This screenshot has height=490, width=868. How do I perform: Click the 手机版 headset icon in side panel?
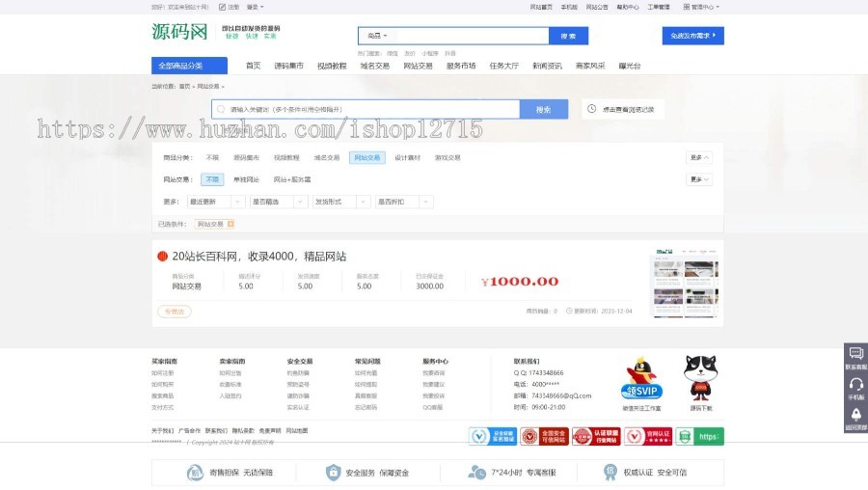(x=855, y=384)
